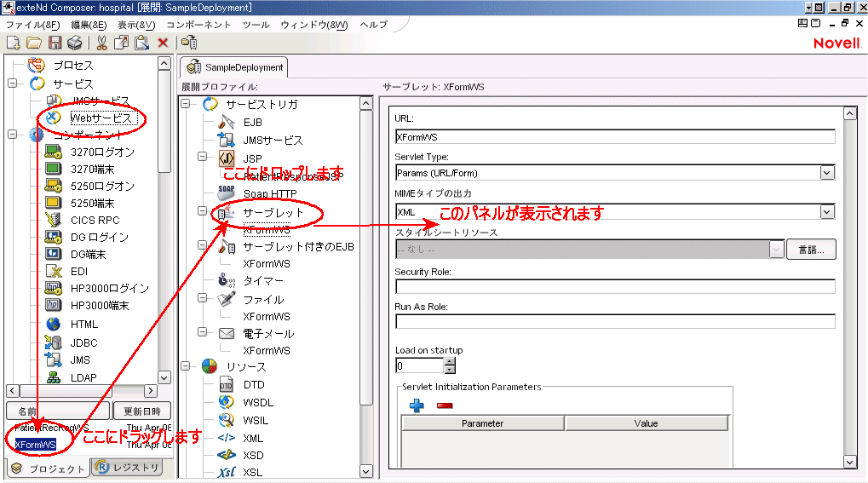Image resolution: width=868 pixels, height=483 pixels.
Task: Click the servlet panel scroll-down arrow
Action: pos(850,462)
